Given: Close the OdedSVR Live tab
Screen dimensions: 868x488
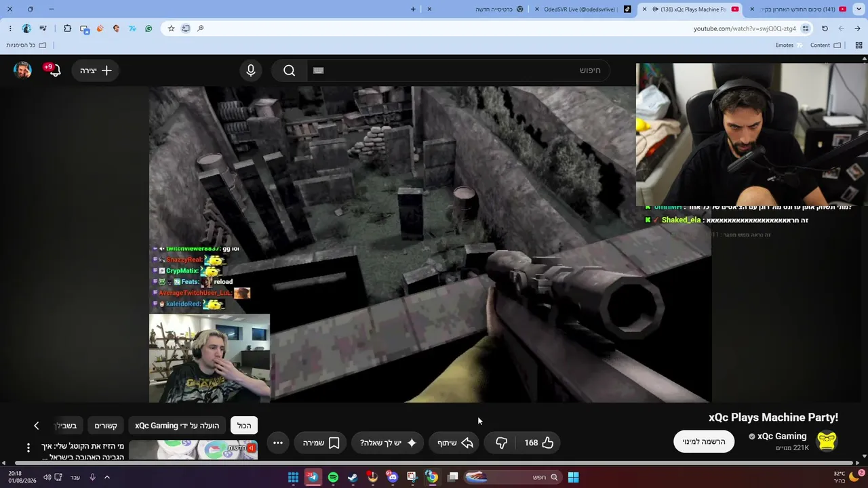Looking at the screenshot, I should pos(538,9).
